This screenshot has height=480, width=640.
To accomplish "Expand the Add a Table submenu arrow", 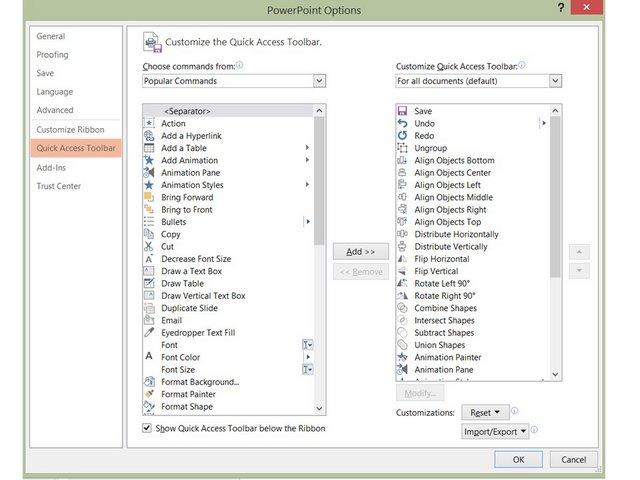I will 307,148.
